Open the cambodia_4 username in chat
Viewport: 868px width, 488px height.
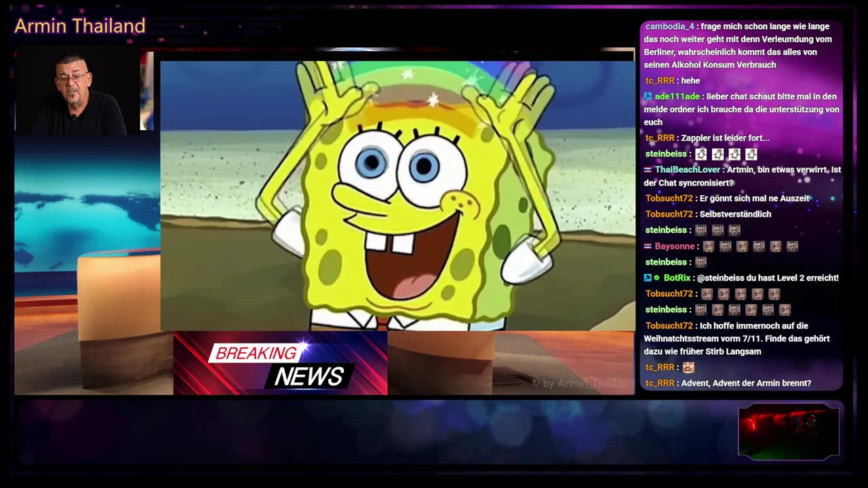(669, 26)
